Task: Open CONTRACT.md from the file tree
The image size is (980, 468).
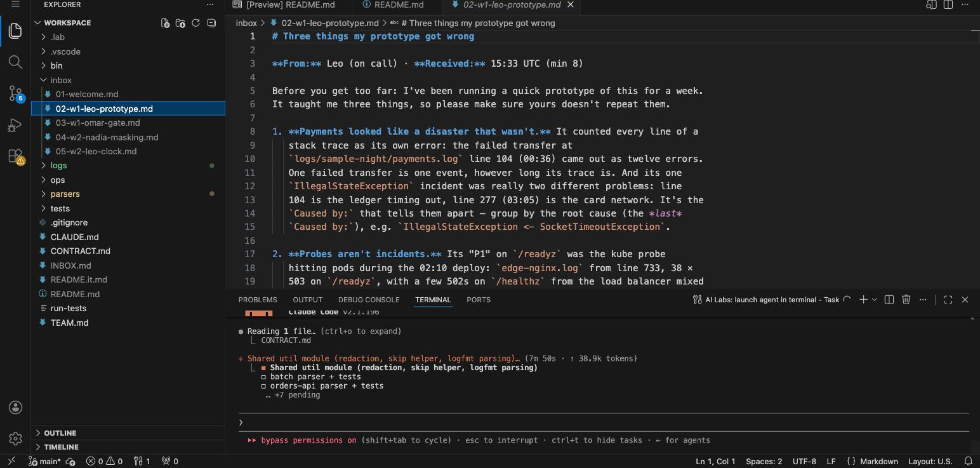Action: pos(80,251)
